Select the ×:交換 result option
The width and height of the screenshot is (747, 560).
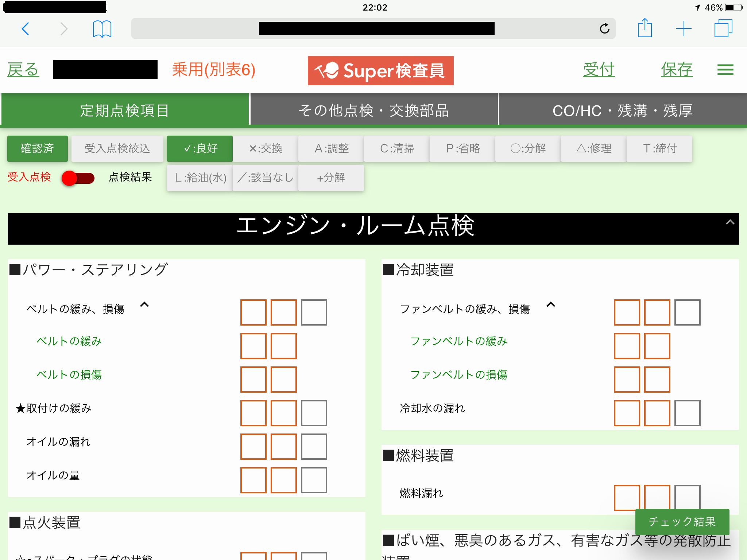point(266,148)
